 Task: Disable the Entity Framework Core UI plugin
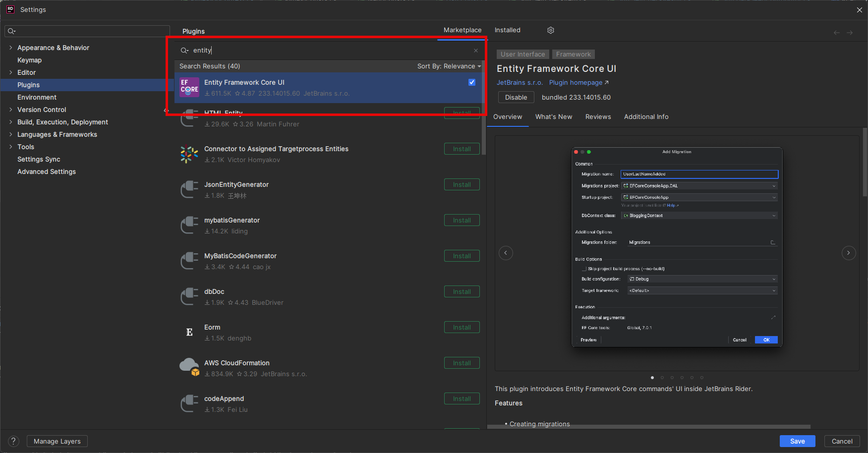point(516,98)
